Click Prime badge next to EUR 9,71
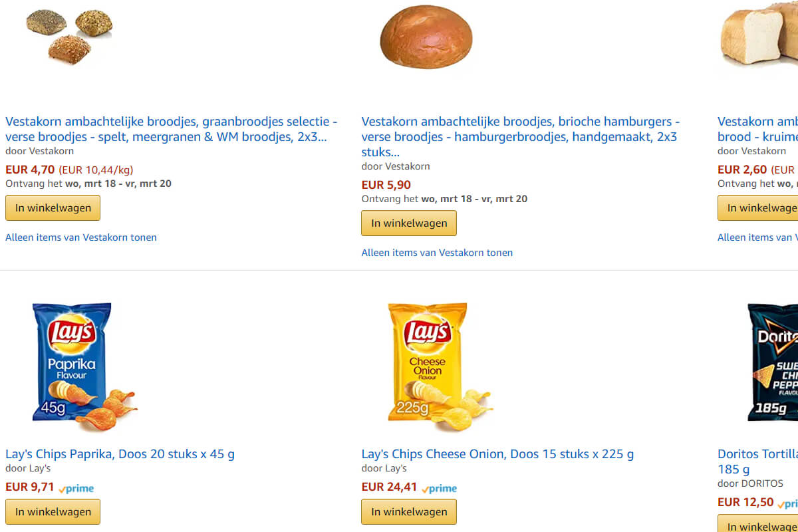Image resolution: width=798 pixels, height=532 pixels. click(x=76, y=488)
